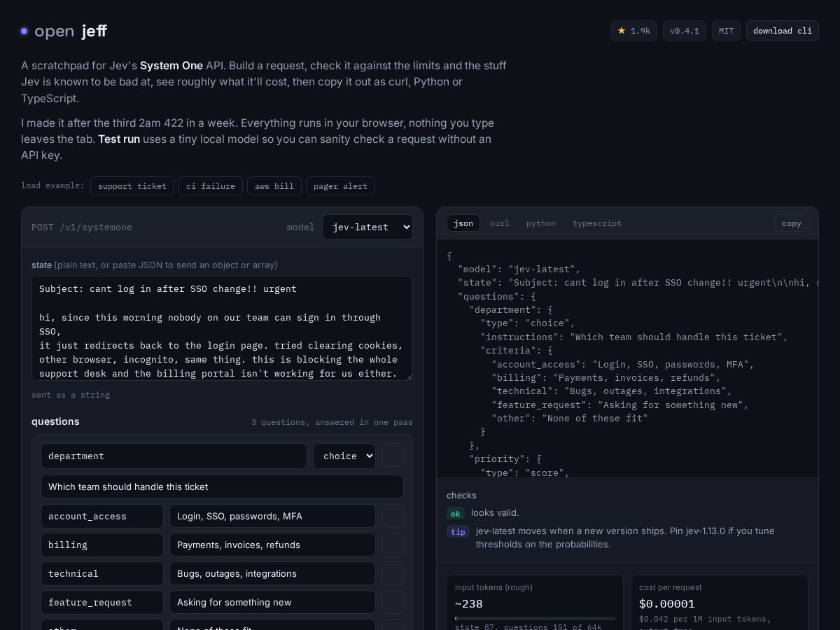The image size is (840, 630).
Task: Click the square button beside feature_request row
Action: click(x=393, y=602)
